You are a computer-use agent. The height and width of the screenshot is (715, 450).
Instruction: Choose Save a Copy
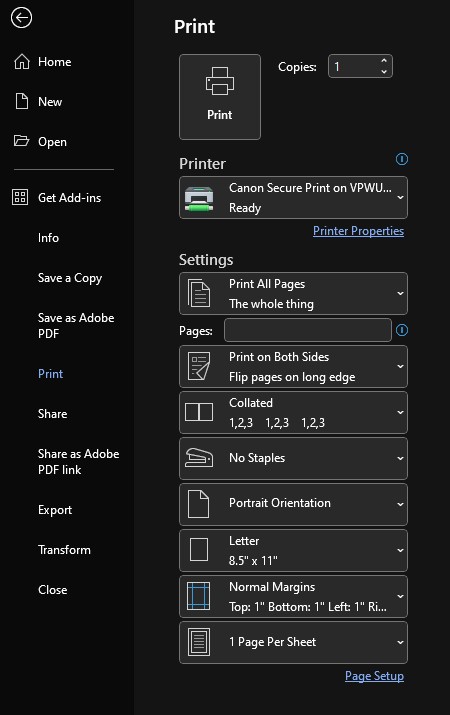click(x=70, y=278)
